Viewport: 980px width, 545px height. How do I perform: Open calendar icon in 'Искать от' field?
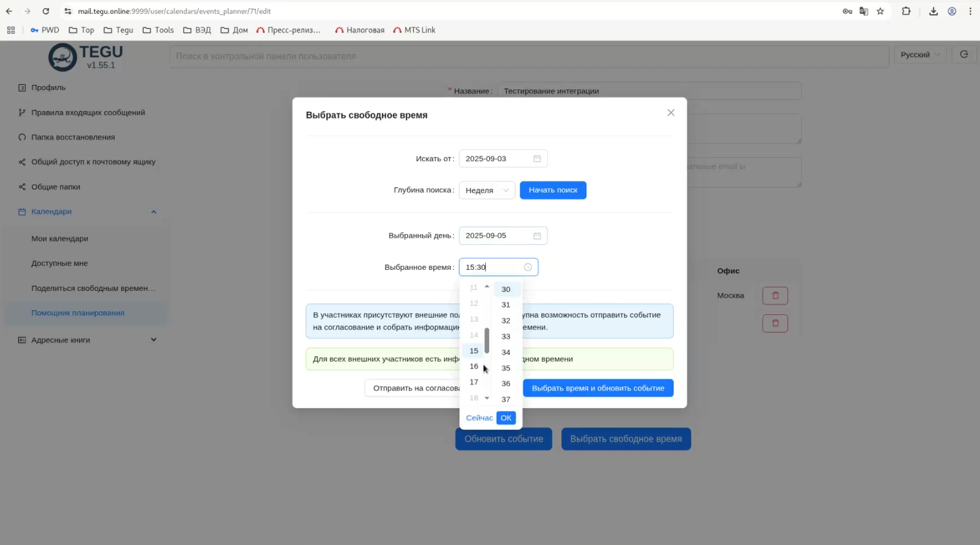point(537,159)
